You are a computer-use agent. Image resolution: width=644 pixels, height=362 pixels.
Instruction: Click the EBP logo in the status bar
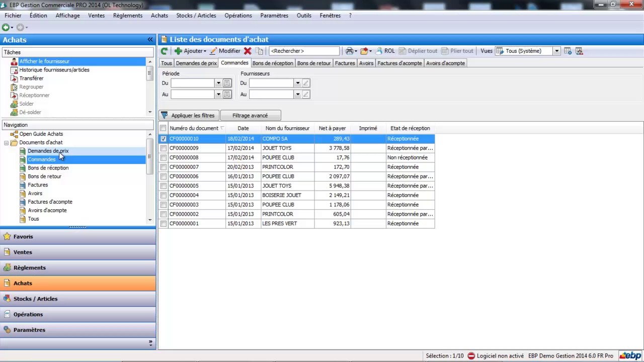630,355
